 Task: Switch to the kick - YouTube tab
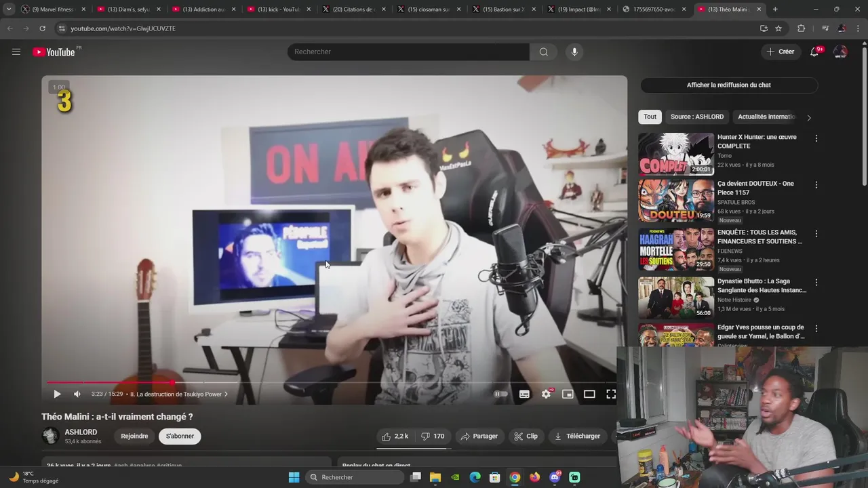click(x=277, y=9)
